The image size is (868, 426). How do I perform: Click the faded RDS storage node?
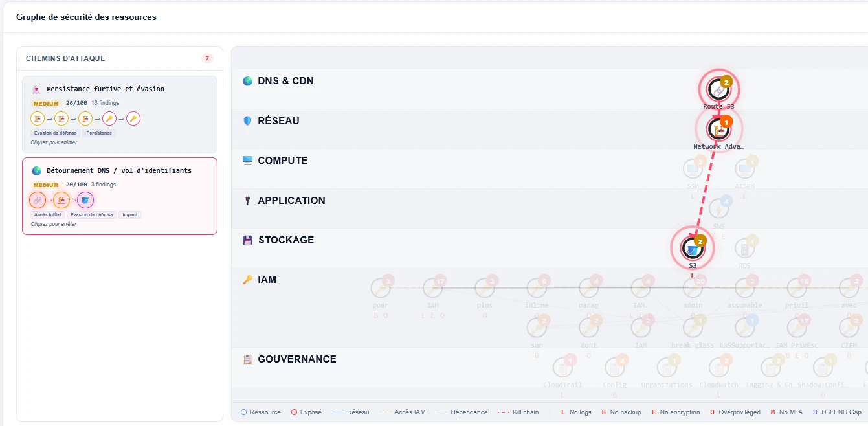pos(744,249)
